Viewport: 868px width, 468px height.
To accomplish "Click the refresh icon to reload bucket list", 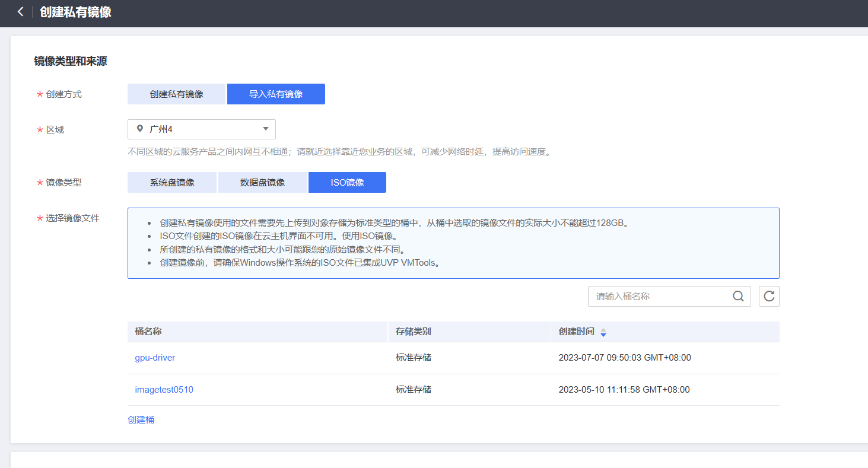I will coord(769,296).
